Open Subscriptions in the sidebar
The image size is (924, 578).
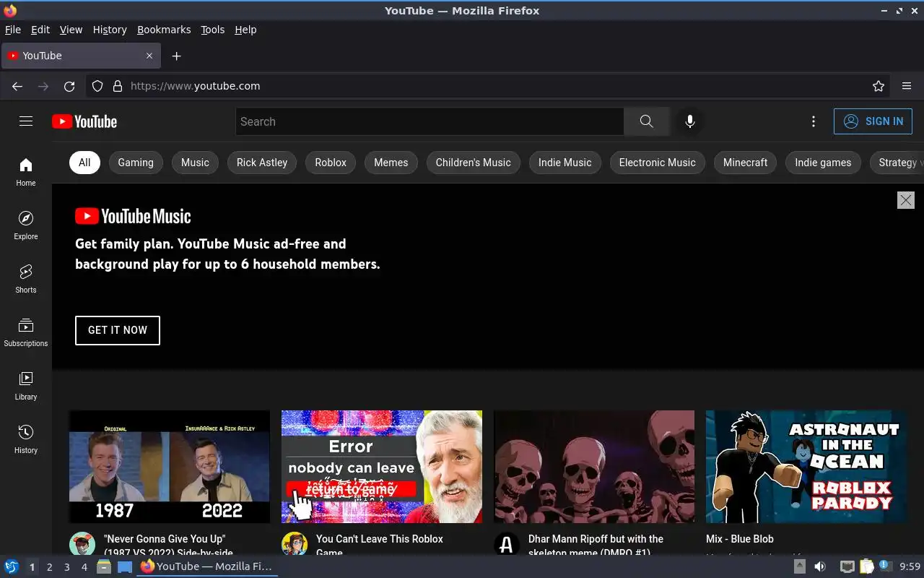click(x=26, y=332)
